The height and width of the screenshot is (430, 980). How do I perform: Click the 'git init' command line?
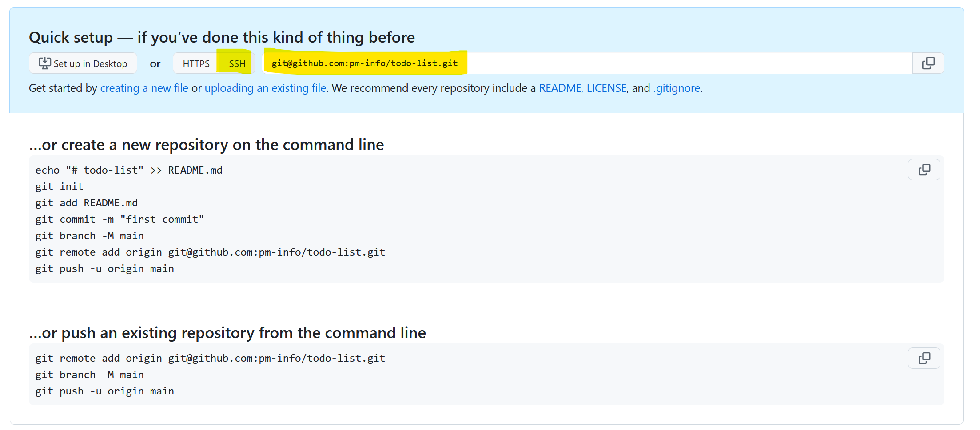60,187
